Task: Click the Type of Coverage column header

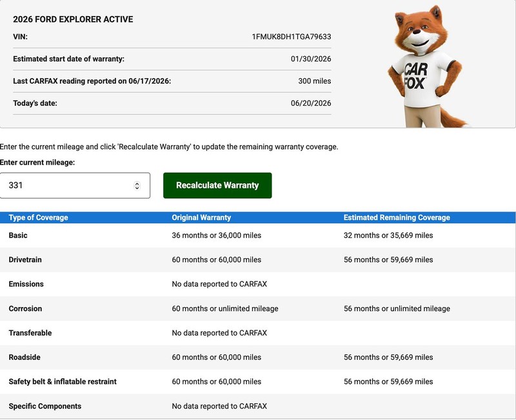Action: (x=38, y=217)
